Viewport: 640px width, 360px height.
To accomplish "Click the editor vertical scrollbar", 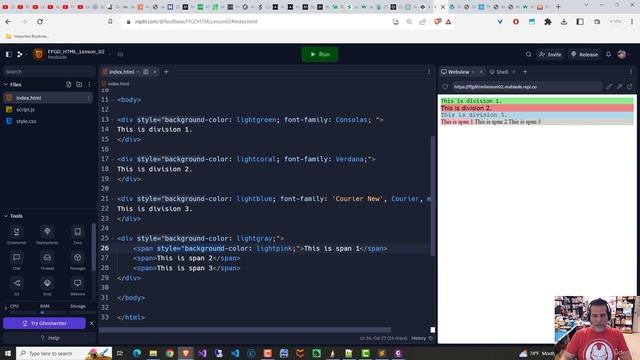I will tap(433, 196).
